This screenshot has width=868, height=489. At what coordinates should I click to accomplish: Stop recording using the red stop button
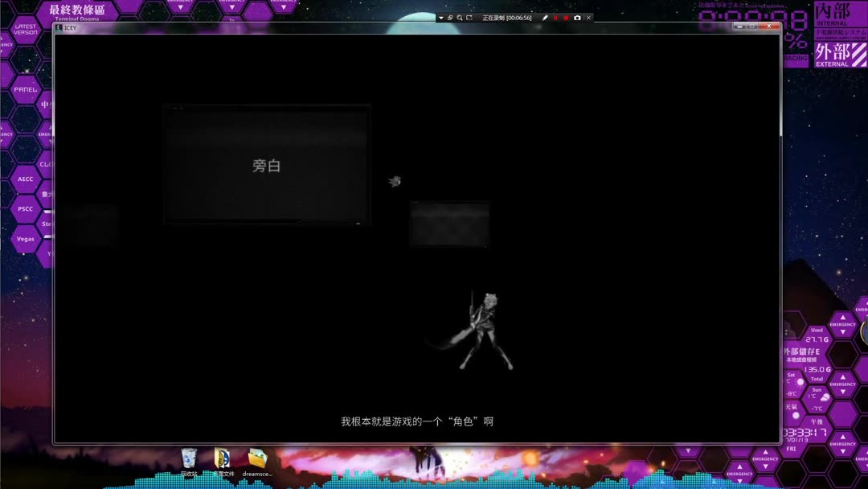[x=565, y=18]
